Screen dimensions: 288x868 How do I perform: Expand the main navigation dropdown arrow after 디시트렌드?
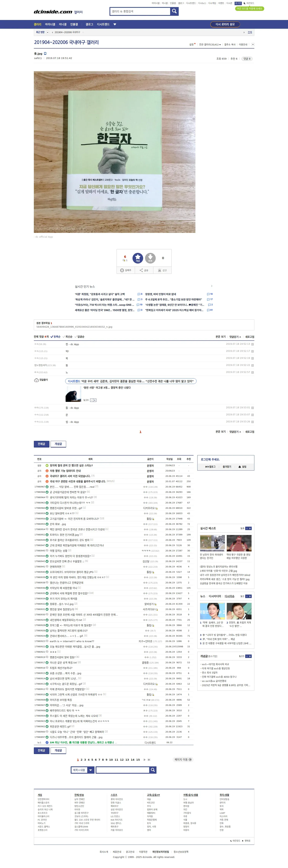pyautogui.click(x=115, y=24)
